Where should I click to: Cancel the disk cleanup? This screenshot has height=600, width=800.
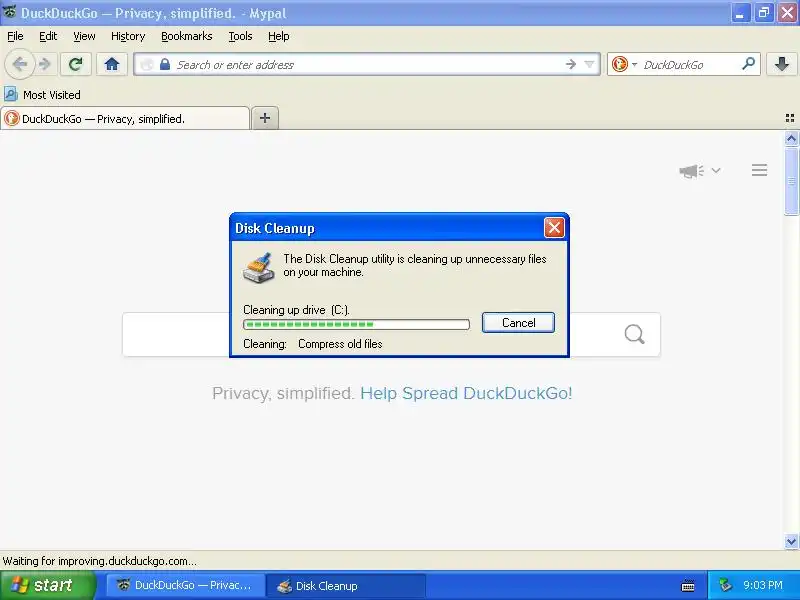[518, 322]
